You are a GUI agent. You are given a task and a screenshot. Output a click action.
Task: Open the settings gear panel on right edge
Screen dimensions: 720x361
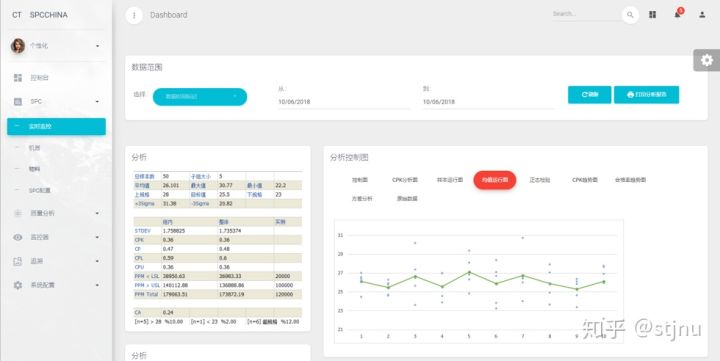(706, 60)
